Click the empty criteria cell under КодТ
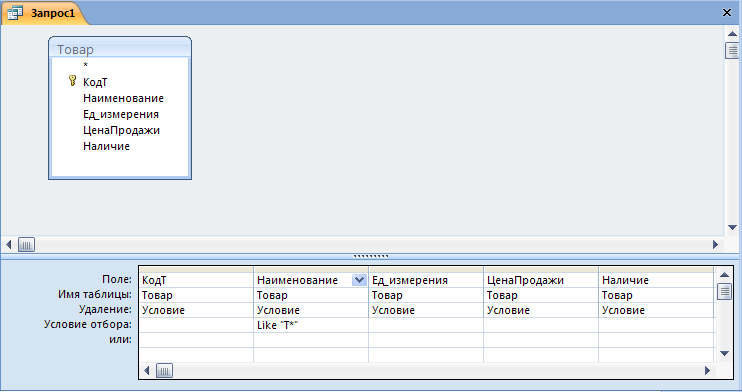The height and width of the screenshot is (392, 742). click(x=196, y=325)
